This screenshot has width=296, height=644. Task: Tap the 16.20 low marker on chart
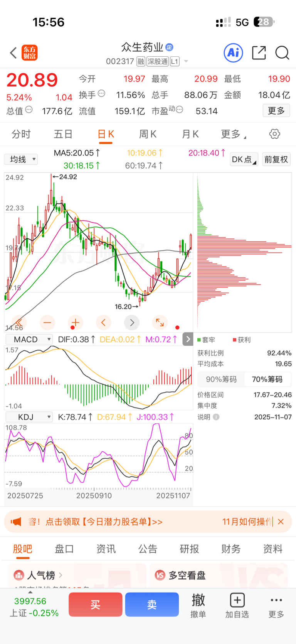tap(126, 306)
